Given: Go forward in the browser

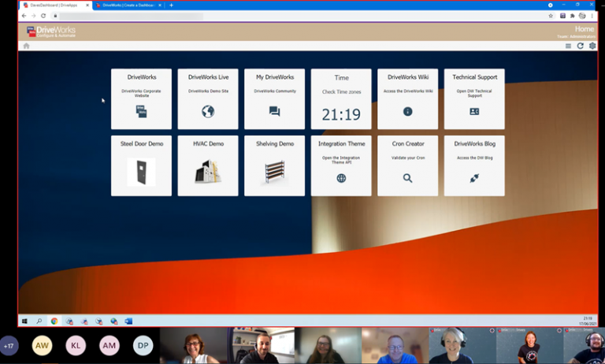Looking at the screenshot, I should coord(34,16).
